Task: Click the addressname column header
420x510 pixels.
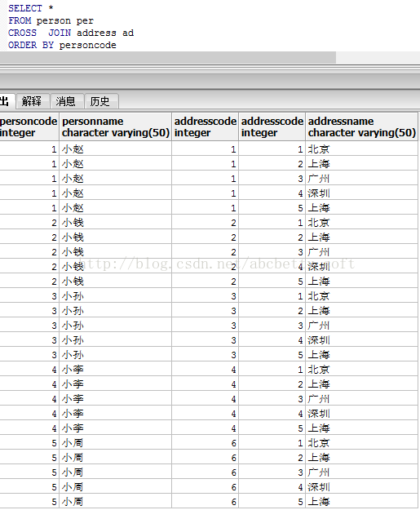Action: coord(361,126)
